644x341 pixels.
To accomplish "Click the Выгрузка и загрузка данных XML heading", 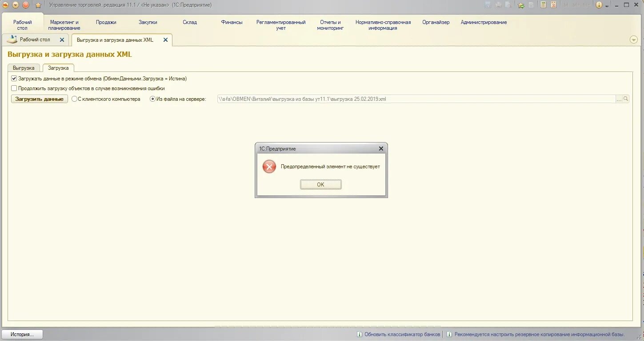I will pos(70,55).
